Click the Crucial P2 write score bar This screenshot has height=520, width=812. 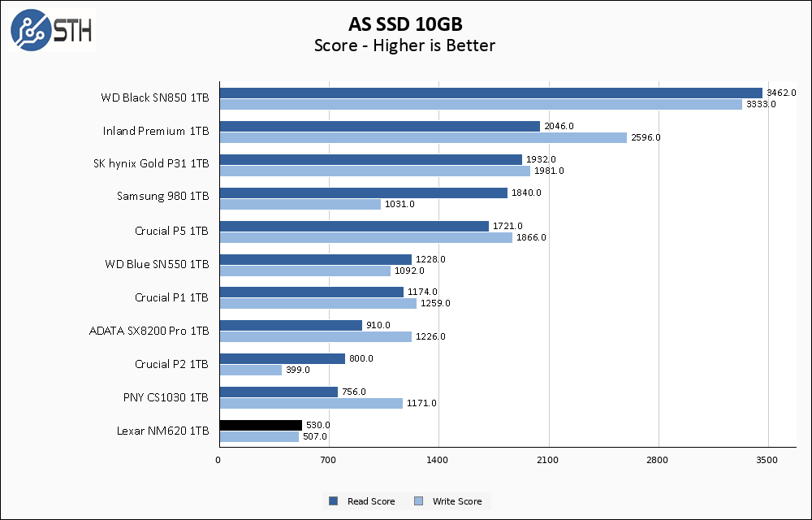click(251, 370)
